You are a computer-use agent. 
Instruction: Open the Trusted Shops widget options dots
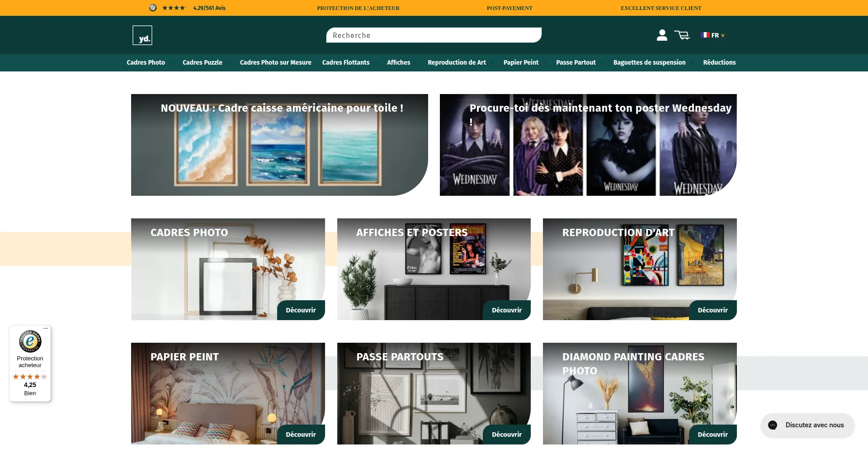[46, 329]
